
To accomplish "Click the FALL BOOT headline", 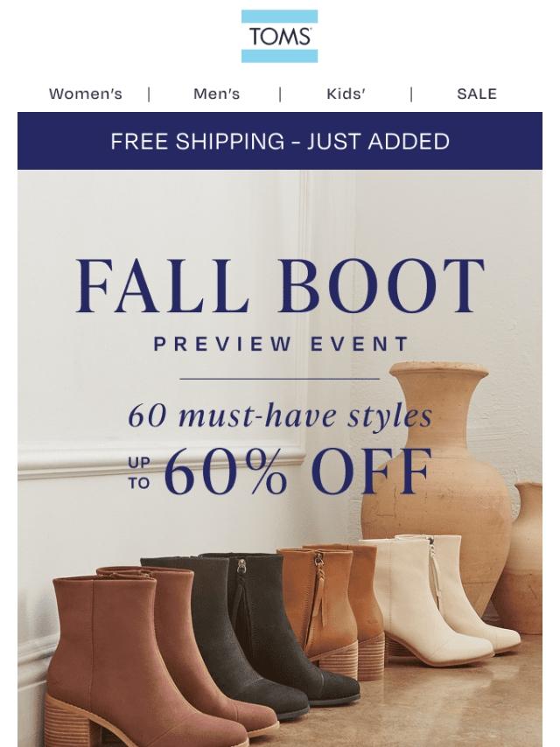I will (280, 286).
